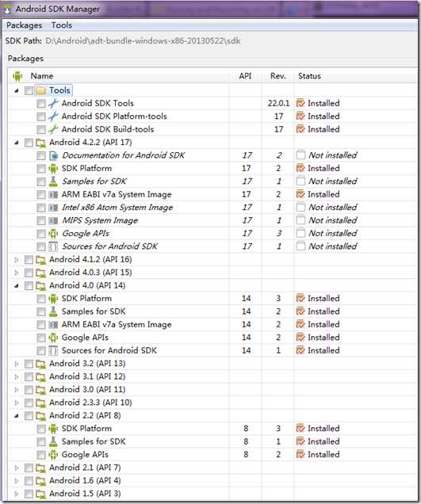421x504 pixels.
Task: Click the Android robot icon in header
Action: pos(17,76)
